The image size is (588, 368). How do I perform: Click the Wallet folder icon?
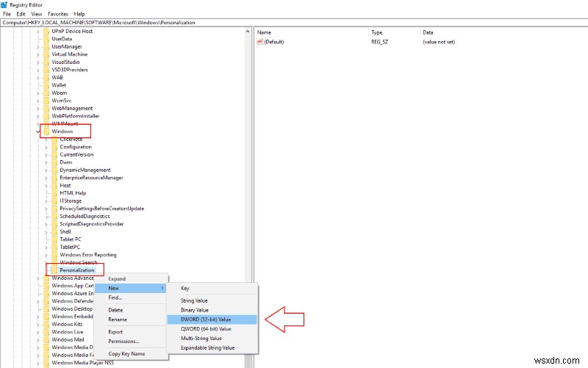tap(46, 85)
